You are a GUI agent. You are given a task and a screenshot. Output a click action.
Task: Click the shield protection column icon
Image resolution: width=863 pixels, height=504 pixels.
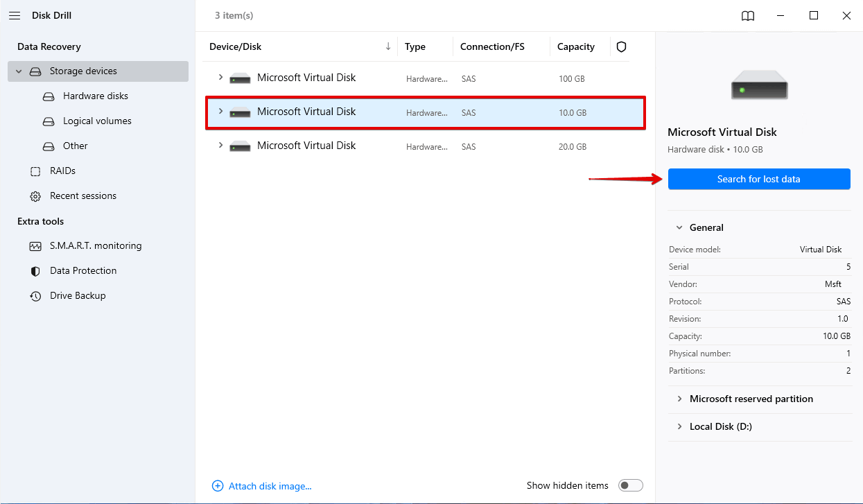click(621, 46)
